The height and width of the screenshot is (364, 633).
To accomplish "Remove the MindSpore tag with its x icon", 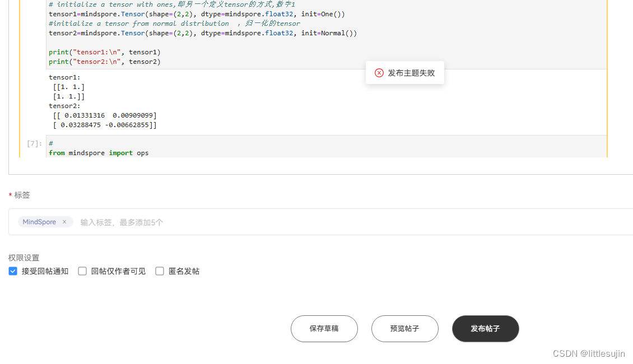I will click(64, 222).
